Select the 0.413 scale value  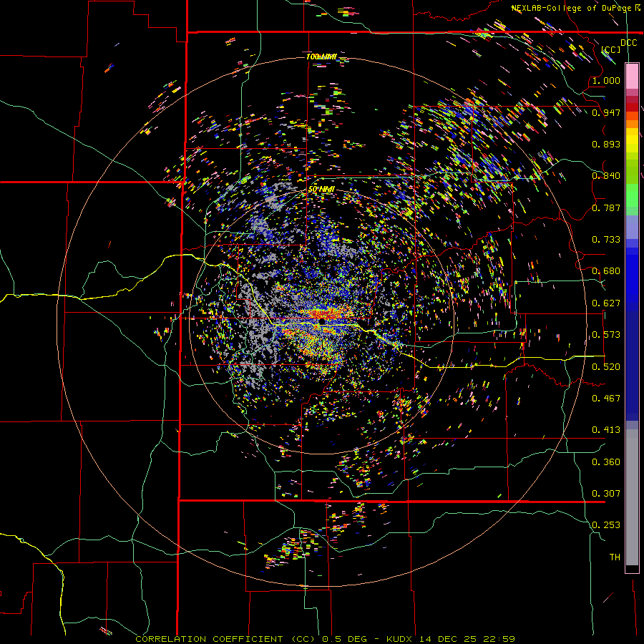tap(606, 430)
